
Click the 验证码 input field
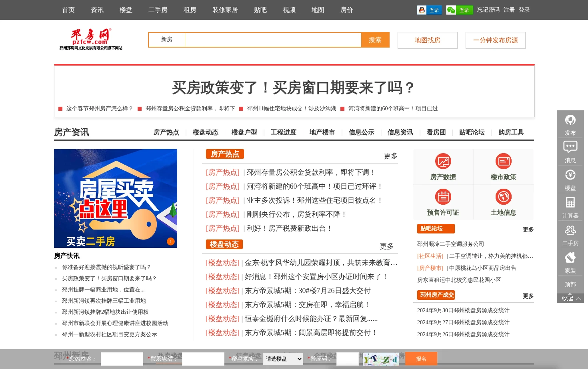[x=348, y=359]
